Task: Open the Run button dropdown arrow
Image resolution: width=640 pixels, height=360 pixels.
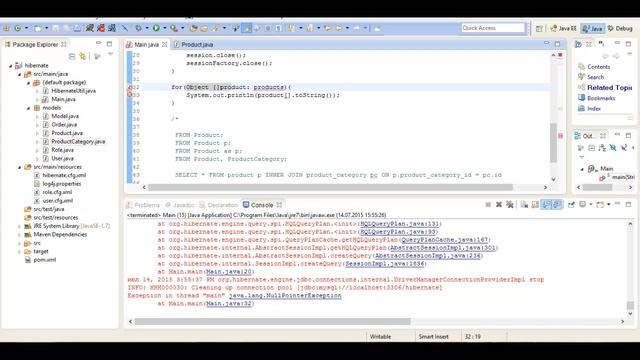Action: pyautogui.click(x=164, y=28)
